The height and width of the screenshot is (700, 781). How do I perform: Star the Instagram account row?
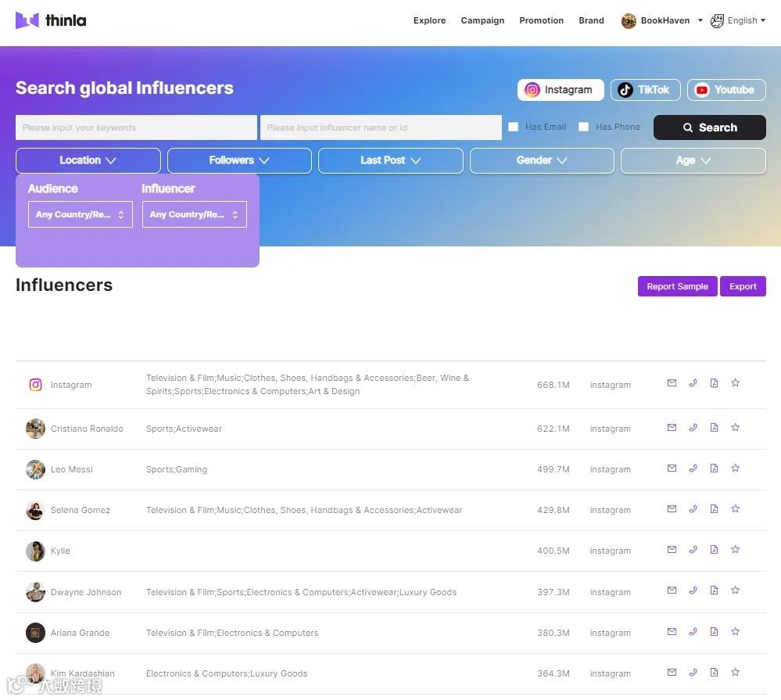735,382
